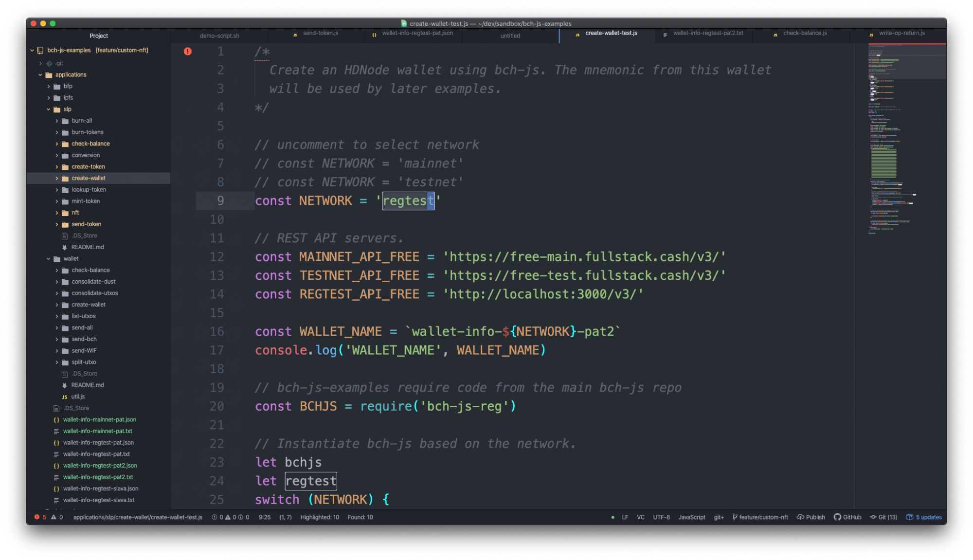The image size is (973, 560).
Task: Click the green status dot in status bar
Action: point(613,517)
